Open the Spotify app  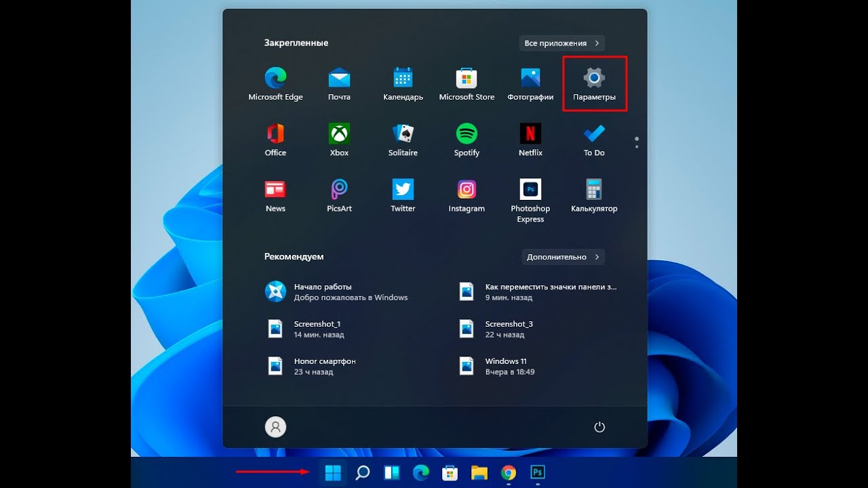[467, 140]
